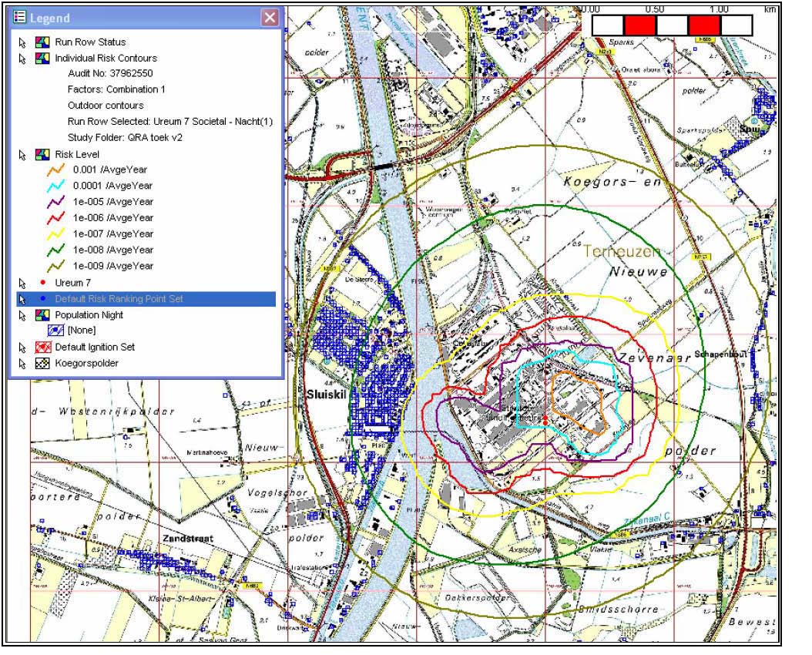
Task: Click the '1e-006 /AvgeYear' risk level label
Action: [113, 218]
